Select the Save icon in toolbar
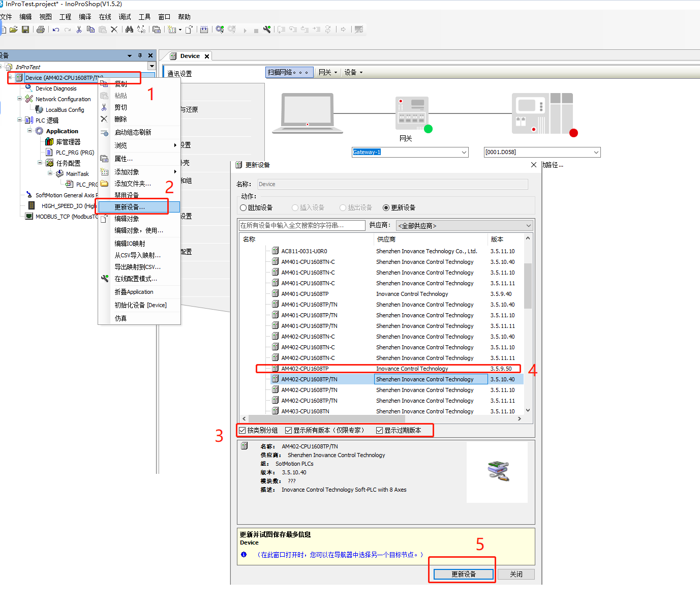The width and height of the screenshot is (700, 603). (25, 29)
